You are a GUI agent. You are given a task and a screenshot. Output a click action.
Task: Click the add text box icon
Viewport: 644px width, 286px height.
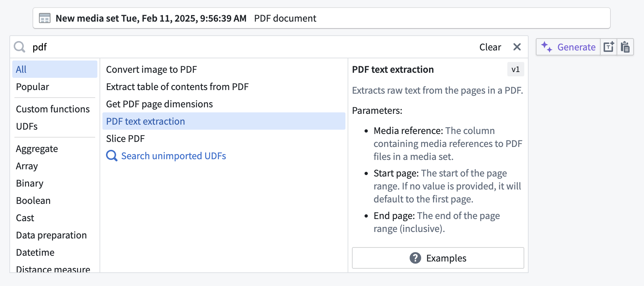[609, 47]
